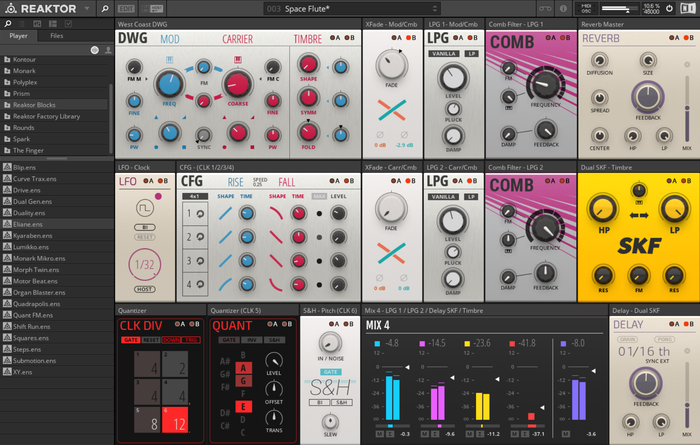Select note E in the QUANT module

(x=241, y=406)
